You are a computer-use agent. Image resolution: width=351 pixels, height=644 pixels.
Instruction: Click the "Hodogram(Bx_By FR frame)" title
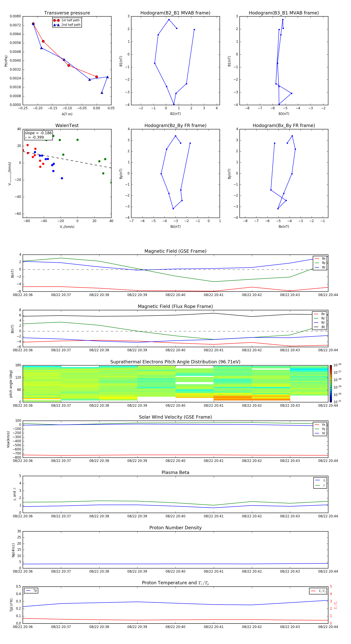pos(284,125)
